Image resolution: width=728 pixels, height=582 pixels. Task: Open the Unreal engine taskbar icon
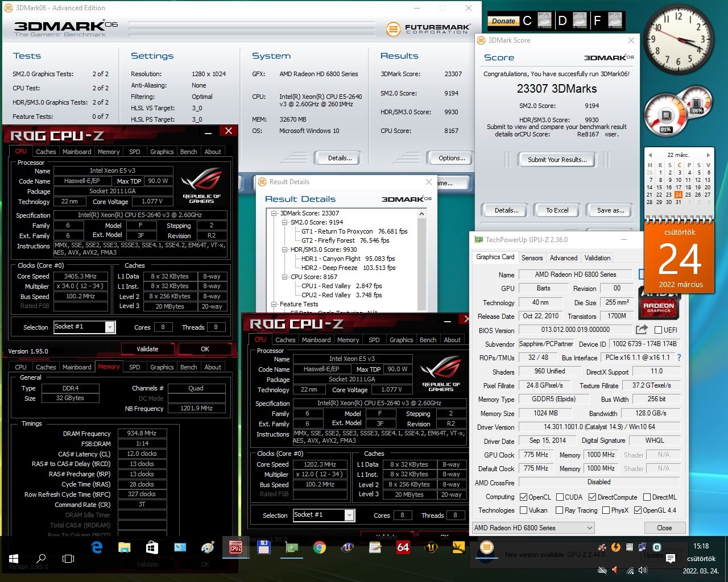431,547
